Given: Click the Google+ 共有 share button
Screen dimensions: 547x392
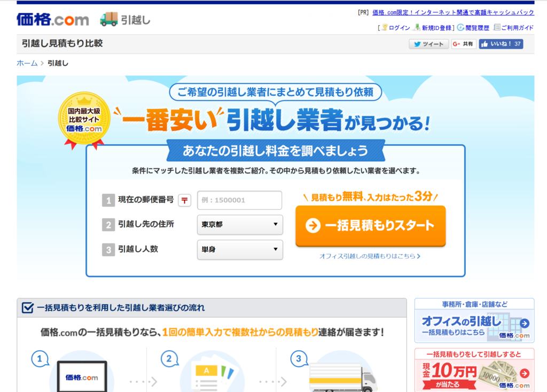Looking at the screenshot, I should click(464, 44).
